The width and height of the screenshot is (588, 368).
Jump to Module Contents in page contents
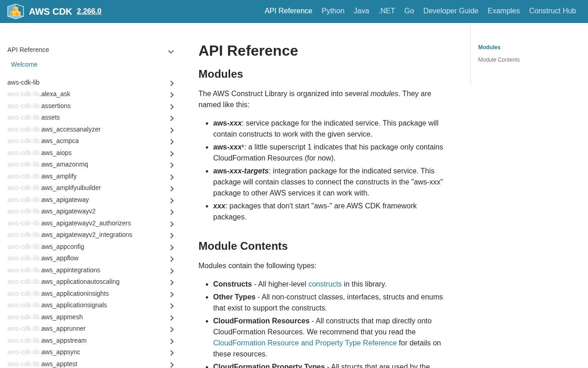pos(499,60)
